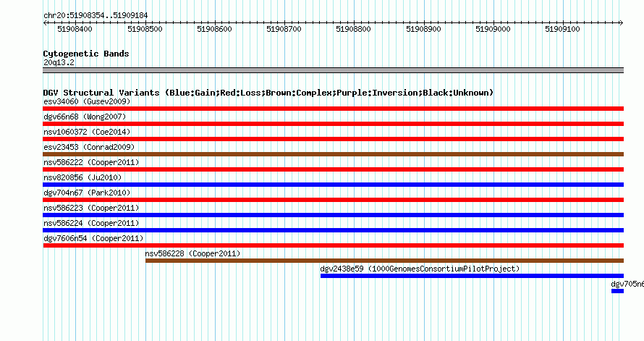Select blue bar under dgv2438e59
Viewport: 644px width, 341px height.
click(x=472, y=276)
